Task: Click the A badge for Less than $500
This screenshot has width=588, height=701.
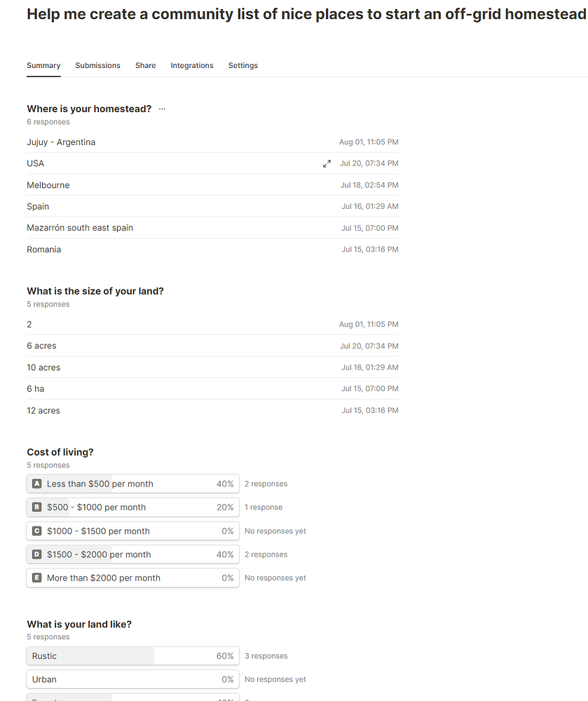Action: [37, 484]
